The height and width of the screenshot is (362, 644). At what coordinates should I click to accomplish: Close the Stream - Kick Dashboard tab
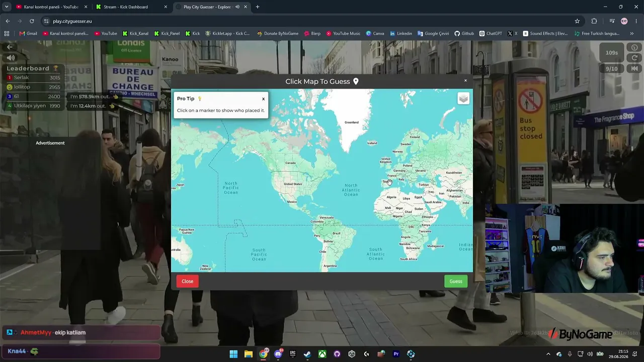point(166,7)
